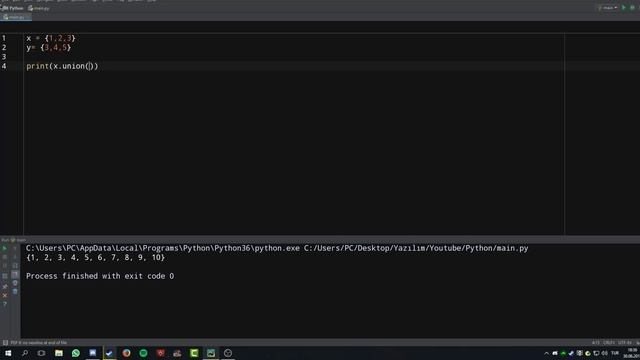This screenshot has width=640, height=360.
Task: Click PEP 8 warning message in status bar
Action: (x=39, y=343)
